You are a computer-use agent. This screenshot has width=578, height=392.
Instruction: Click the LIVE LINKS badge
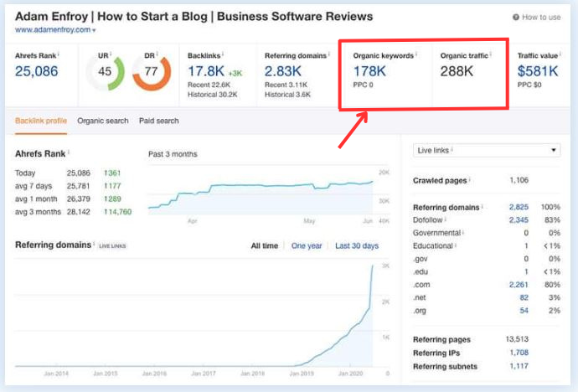coord(112,245)
